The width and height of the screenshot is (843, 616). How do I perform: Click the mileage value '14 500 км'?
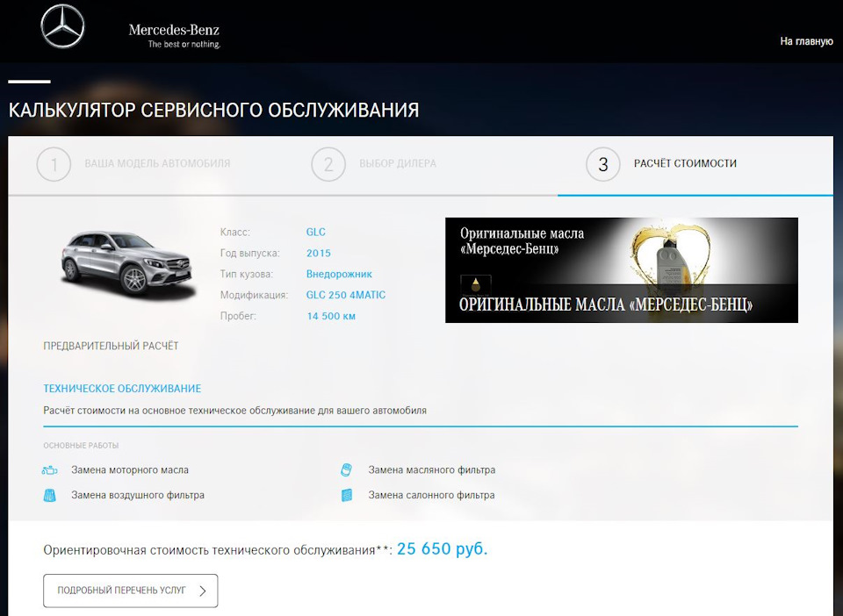pos(331,316)
